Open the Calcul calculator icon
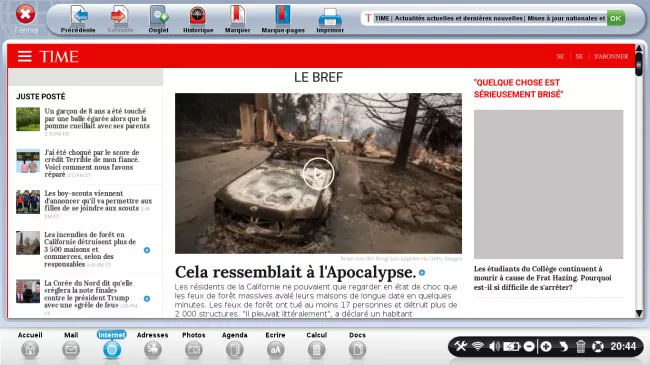The height and width of the screenshot is (365, 650). [x=316, y=350]
